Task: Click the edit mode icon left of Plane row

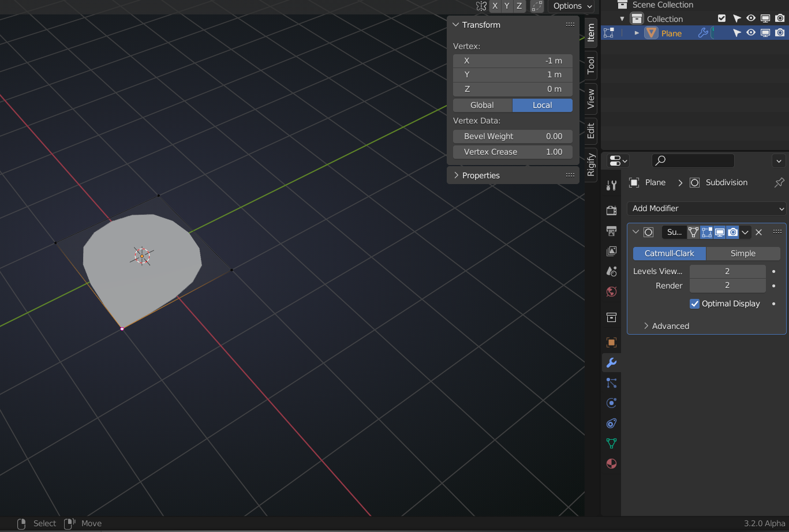Action: (608, 33)
